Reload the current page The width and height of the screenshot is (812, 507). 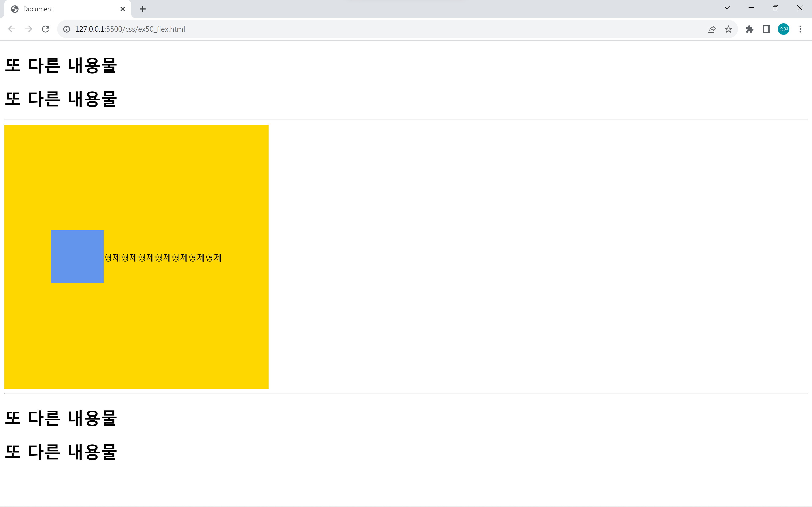(x=46, y=29)
